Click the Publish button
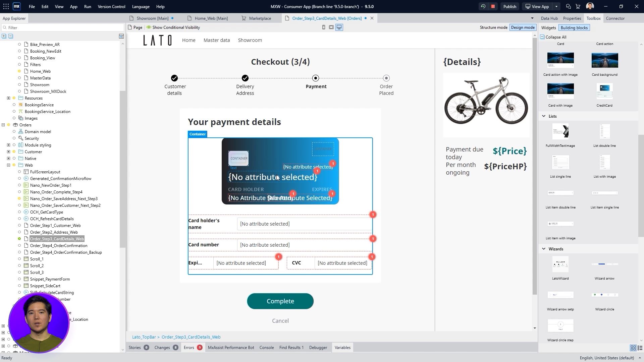Image resolution: width=644 pixels, height=362 pixels. 509,6
